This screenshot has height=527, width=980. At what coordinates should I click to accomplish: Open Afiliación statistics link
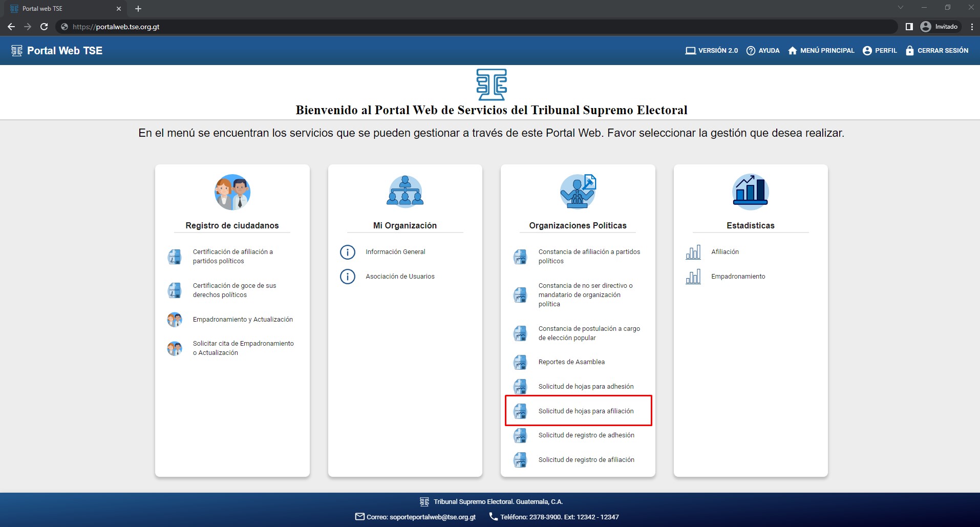tap(725, 252)
